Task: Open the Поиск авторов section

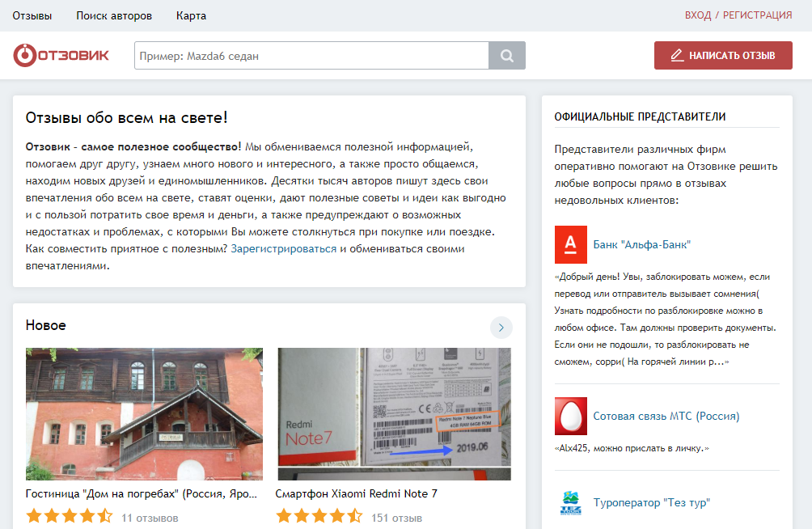Action: (113, 15)
